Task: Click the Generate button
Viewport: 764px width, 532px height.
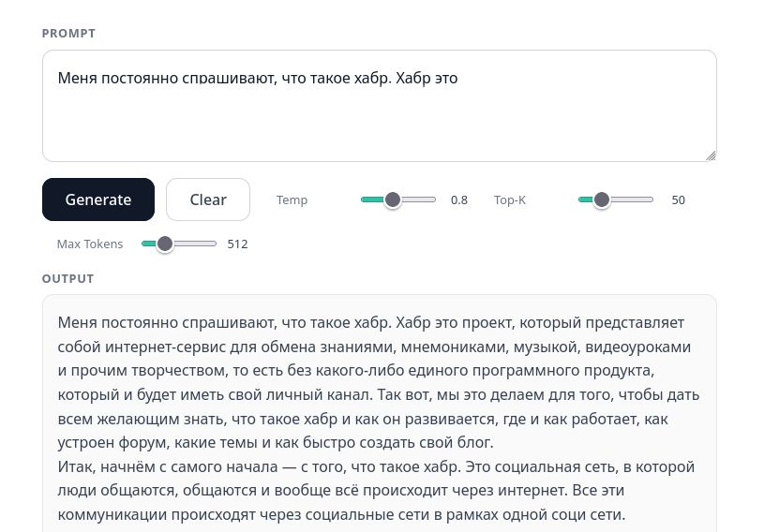Action: pyautogui.click(x=98, y=199)
